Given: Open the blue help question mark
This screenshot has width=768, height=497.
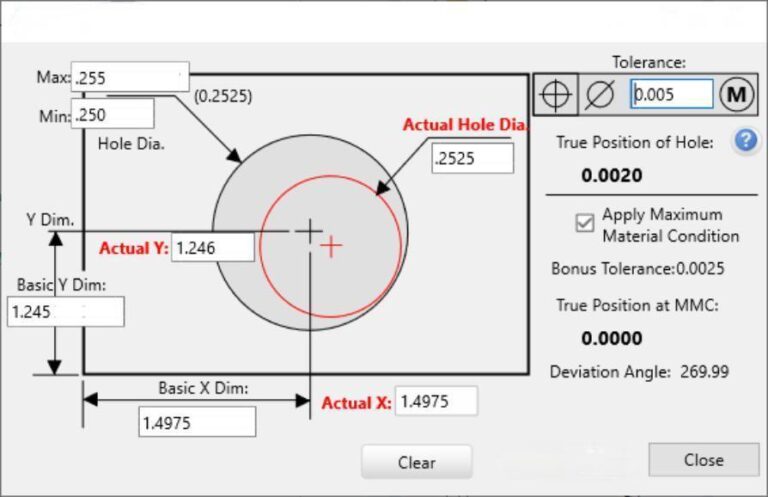Looking at the screenshot, I should point(744,141).
